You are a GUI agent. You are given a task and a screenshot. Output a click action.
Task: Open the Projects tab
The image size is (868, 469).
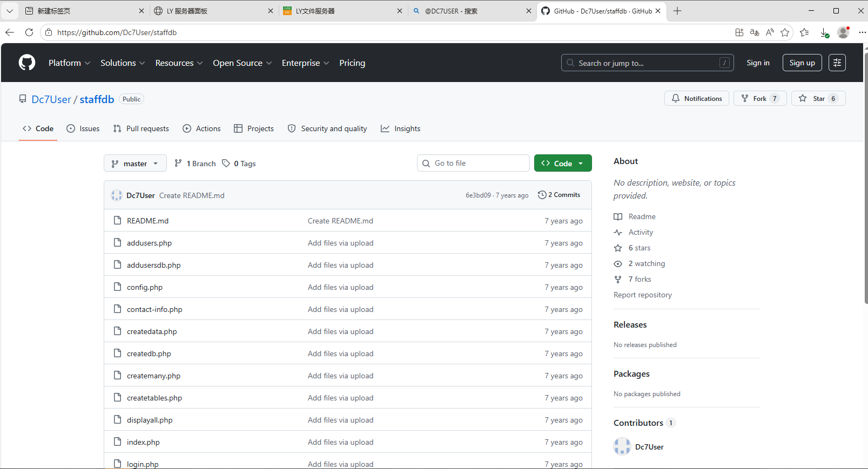point(254,128)
